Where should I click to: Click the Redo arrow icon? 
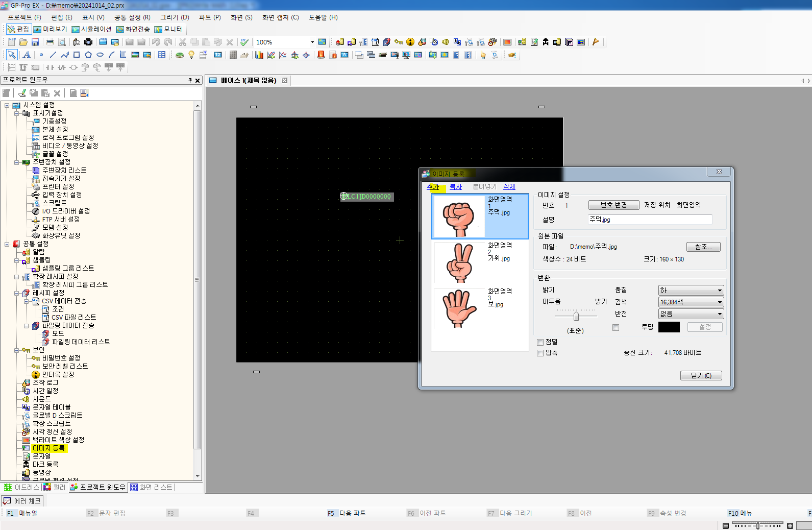point(168,42)
